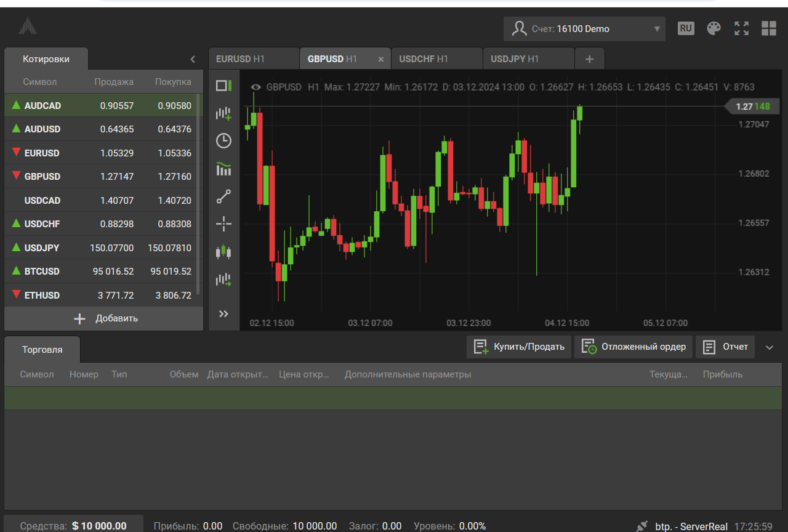
Task: Click the connection plug icon in status bar
Action: 642,526
